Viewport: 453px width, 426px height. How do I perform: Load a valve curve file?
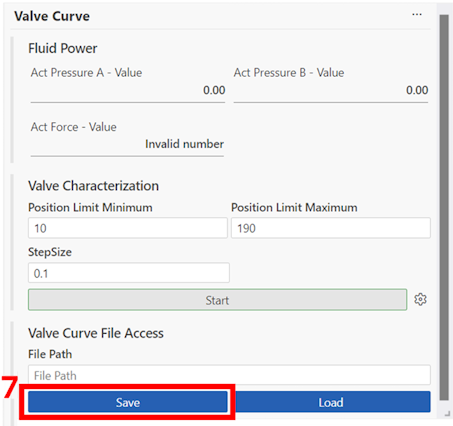[333, 402]
